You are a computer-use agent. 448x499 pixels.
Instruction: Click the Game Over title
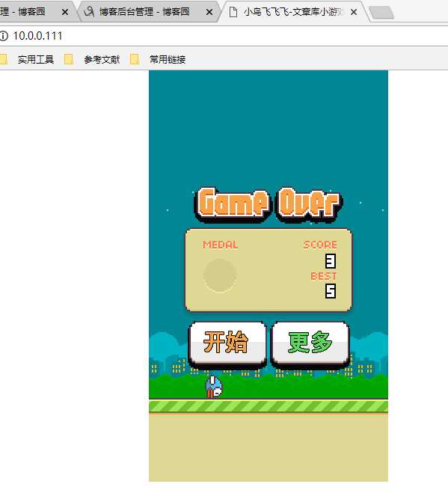[268, 204]
